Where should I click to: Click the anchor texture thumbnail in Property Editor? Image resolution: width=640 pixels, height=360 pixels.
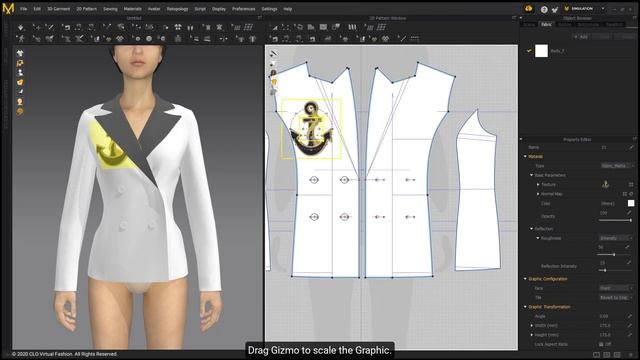coord(605,184)
